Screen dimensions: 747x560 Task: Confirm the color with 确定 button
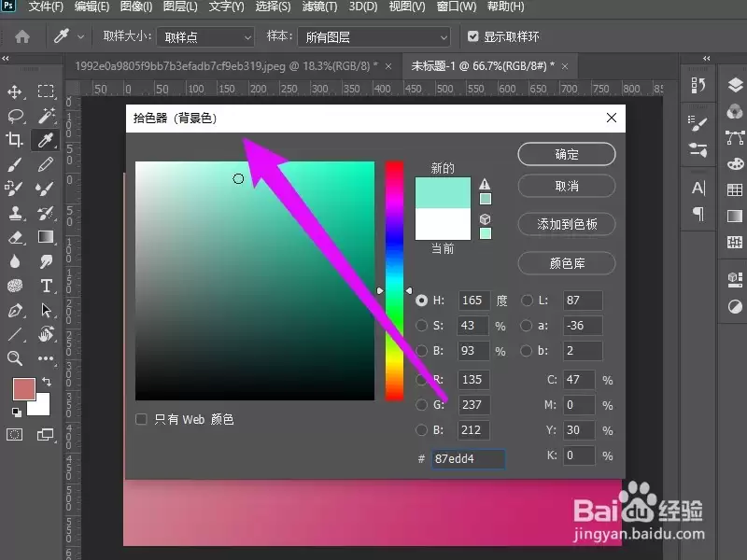(x=567, y=154)
